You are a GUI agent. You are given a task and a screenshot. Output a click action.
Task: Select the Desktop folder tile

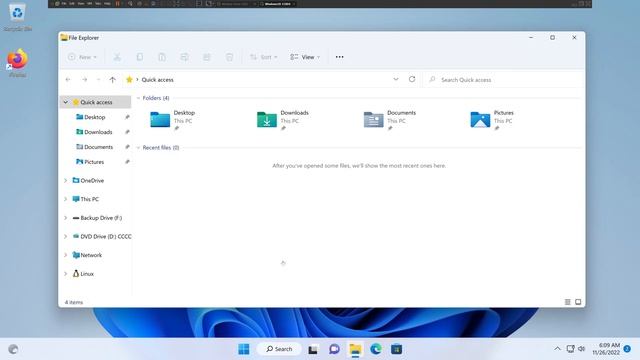[173, 120]
